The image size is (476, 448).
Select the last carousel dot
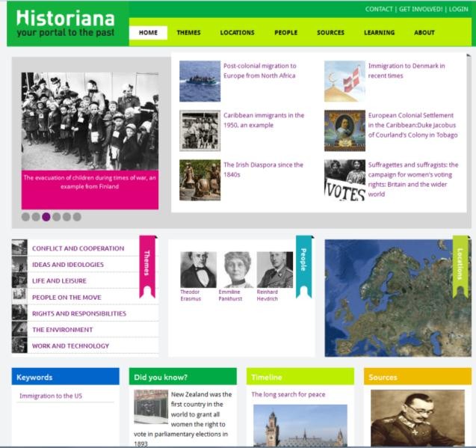pyautogui.click(x=77, y=217)
